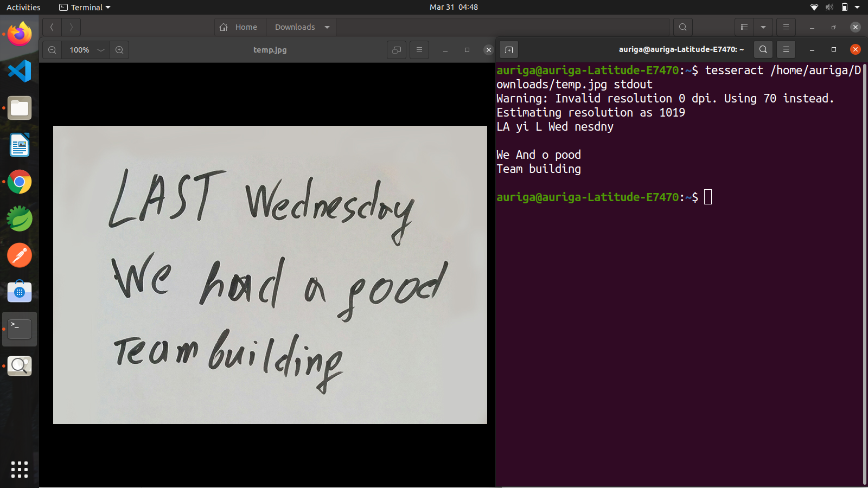868x488 pixels.
Task: Open Google Chrome from the dock
Action: point(20,182)
